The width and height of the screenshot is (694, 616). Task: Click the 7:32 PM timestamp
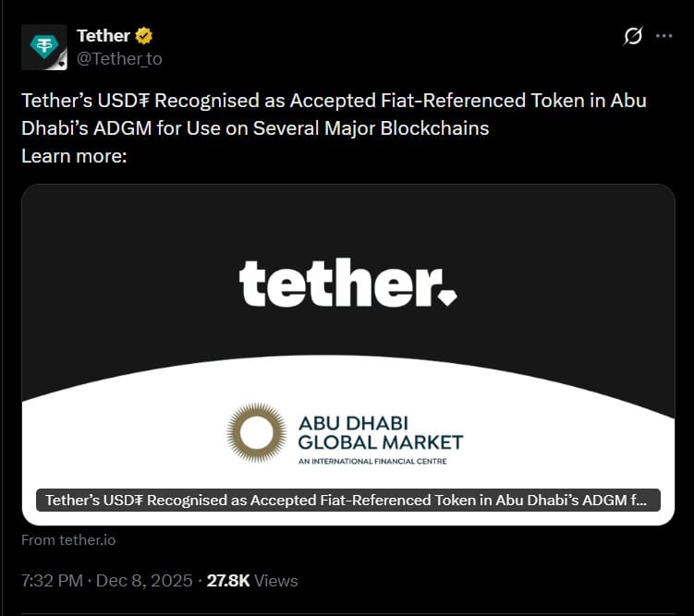click(52, 581)
